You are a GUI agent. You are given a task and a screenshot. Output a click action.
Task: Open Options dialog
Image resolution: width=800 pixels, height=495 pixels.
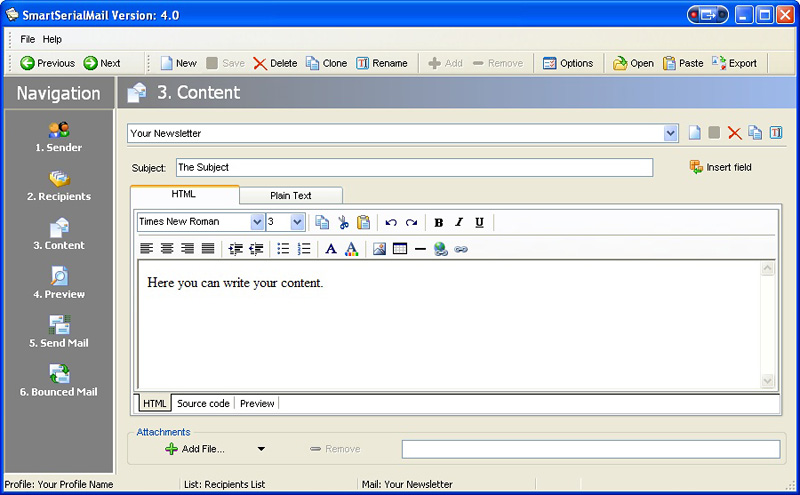tap(568, 63)
